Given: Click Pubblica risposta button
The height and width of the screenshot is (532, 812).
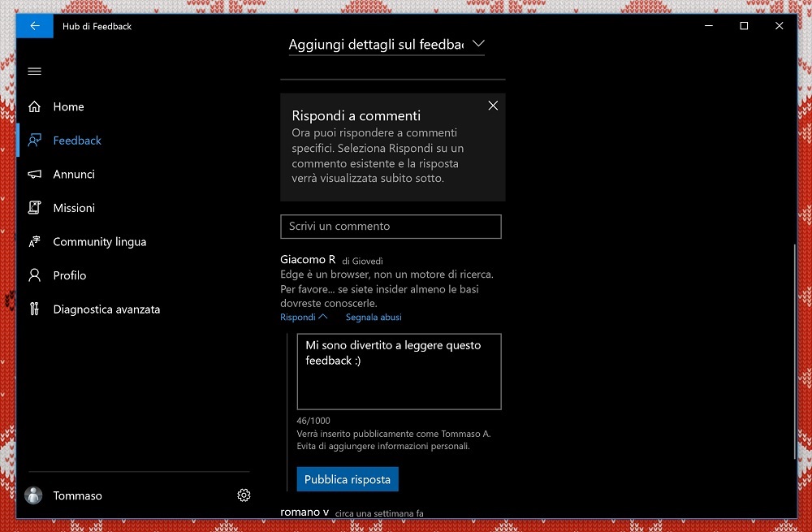Looking at the screenshot, I should pyautogui.click(x=348, y=479).
